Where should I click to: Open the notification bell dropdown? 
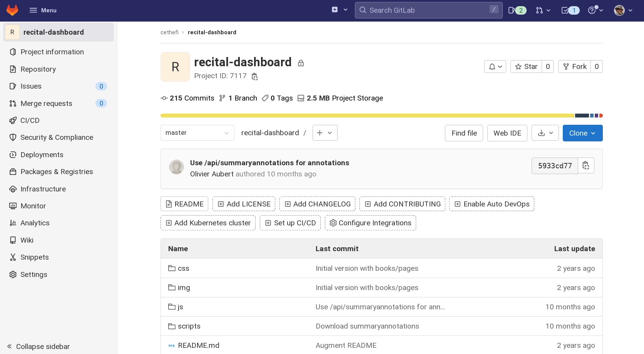(x=495, y=67)
